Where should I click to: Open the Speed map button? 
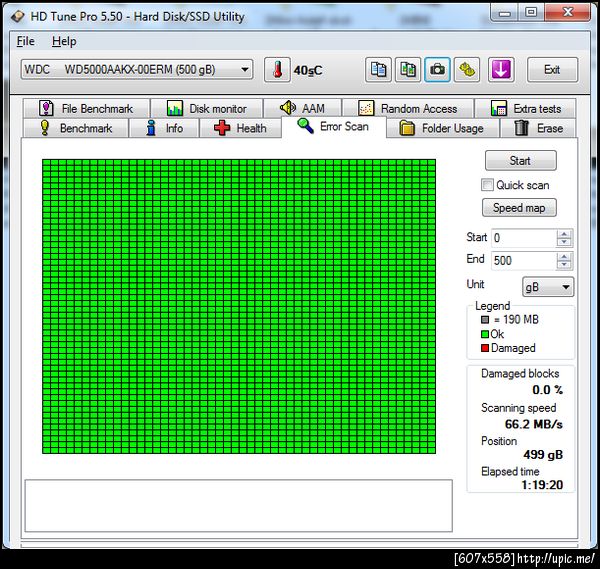pos(519,208)
